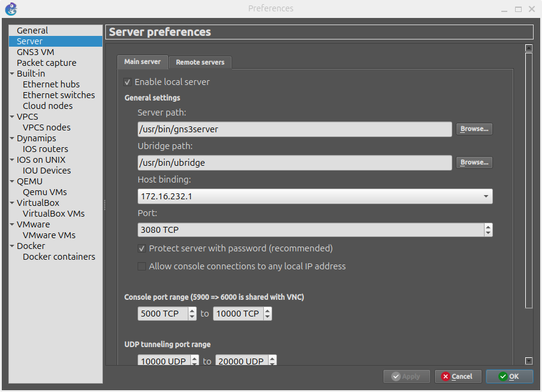Browse for the server path
The image size is (542, 392).
[474, 129]
